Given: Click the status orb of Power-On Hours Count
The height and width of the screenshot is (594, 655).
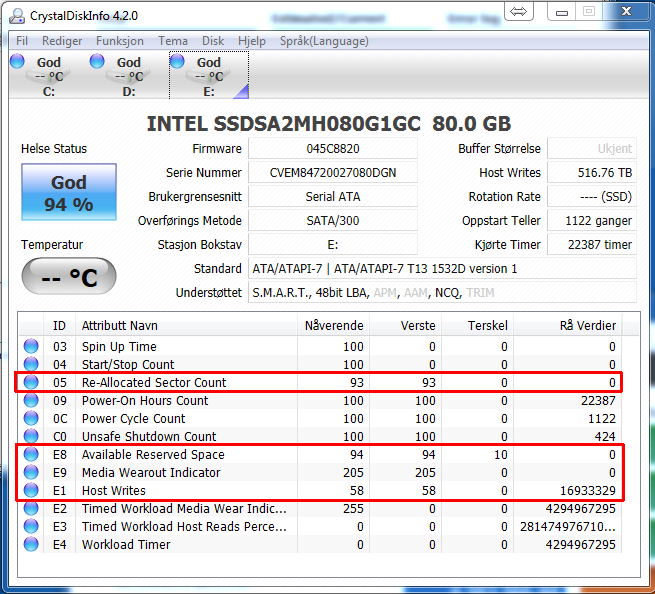Looking at the screenshot, I should [x=31, y=400].
